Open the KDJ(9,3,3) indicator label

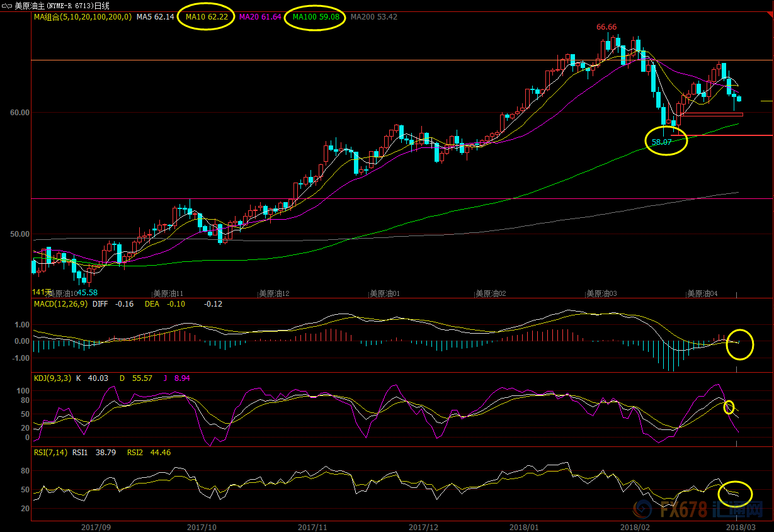[52, 378]
